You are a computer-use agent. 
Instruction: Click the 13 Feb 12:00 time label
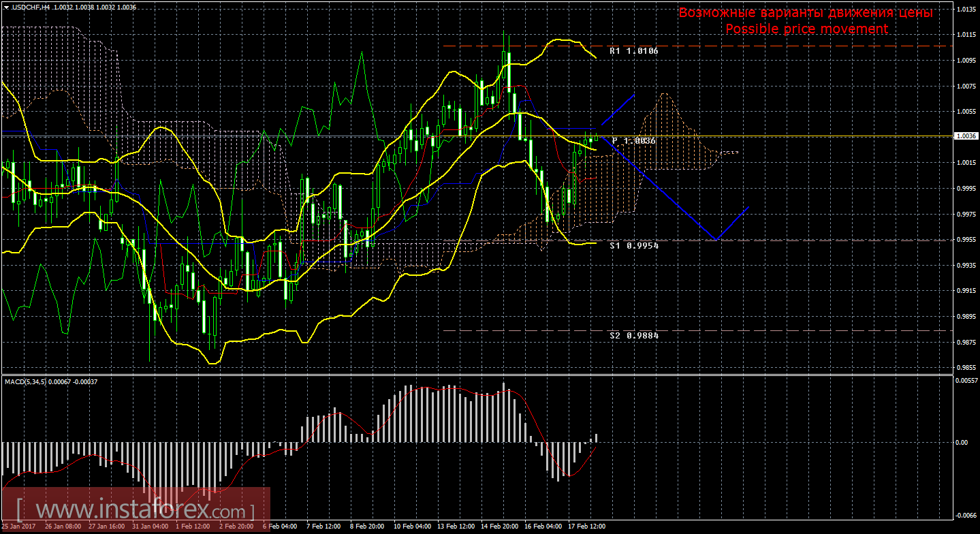455,527
